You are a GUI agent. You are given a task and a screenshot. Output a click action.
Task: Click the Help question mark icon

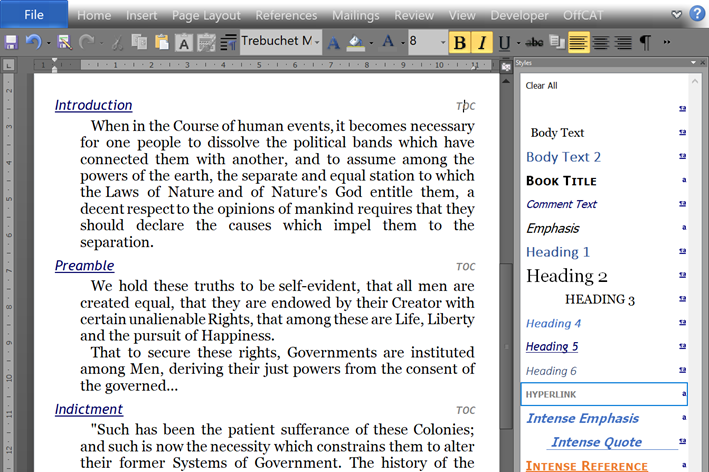(x=697, y=14)
